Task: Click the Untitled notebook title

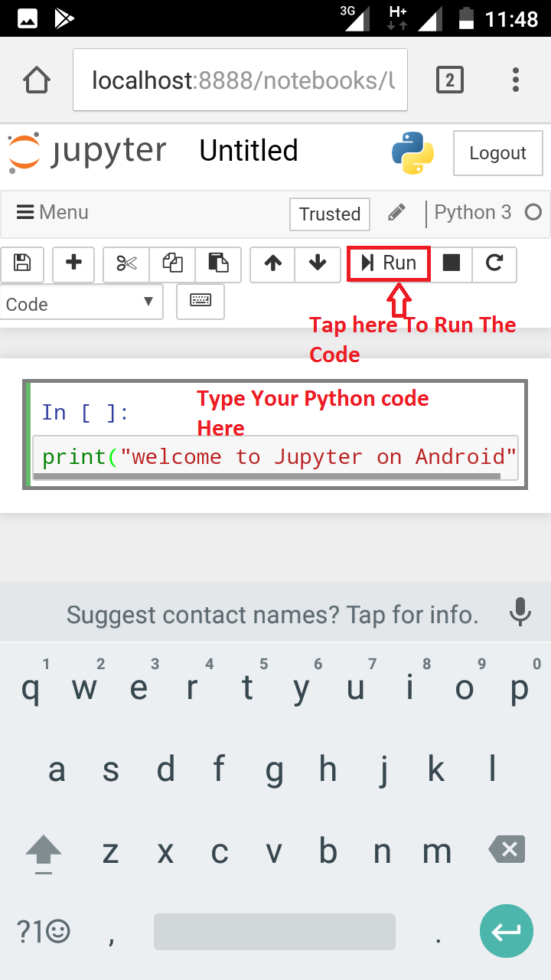Action: tap(249, 151)
